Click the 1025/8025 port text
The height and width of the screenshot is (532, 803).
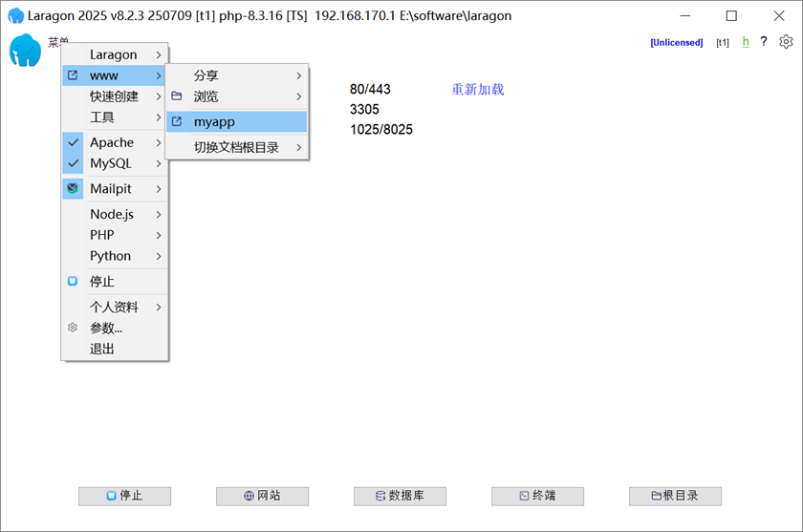[x=381, y=130]
